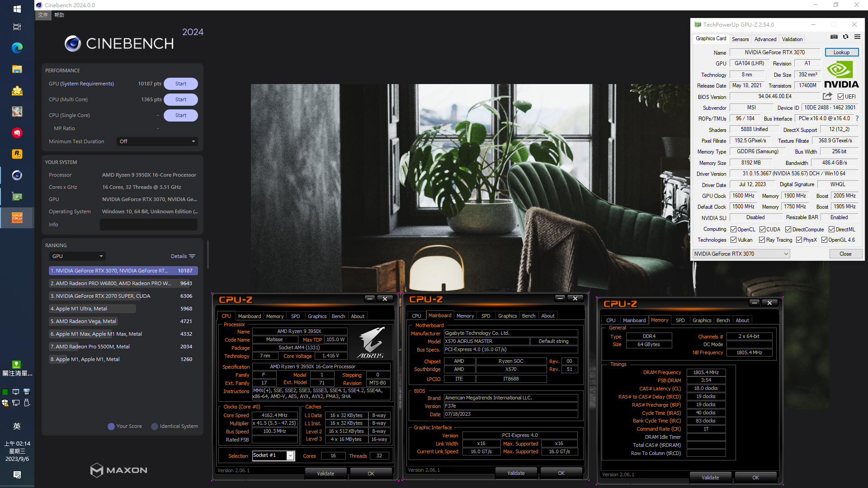Click the anime character app taskbar icon
Screen dimensions: 868x488
point(17,112)
